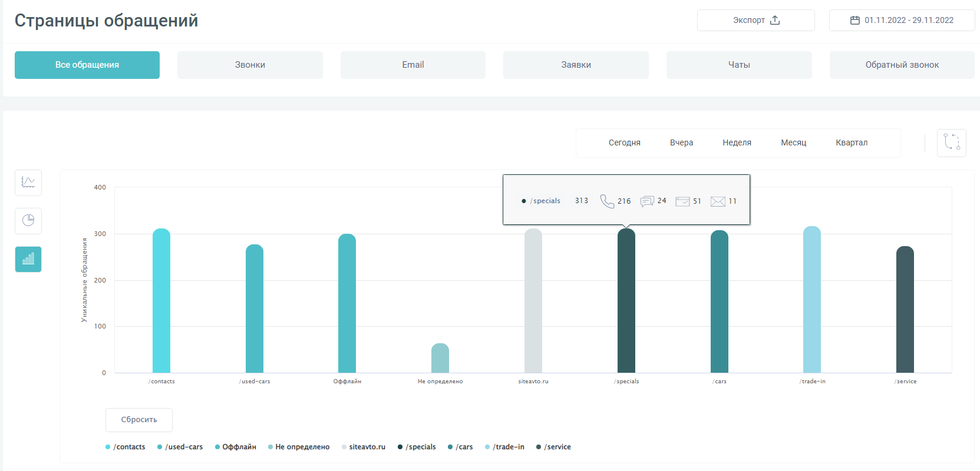980x471 pixels.
Task: Toggle /trade-in series in legend
Action: [505, 447]
